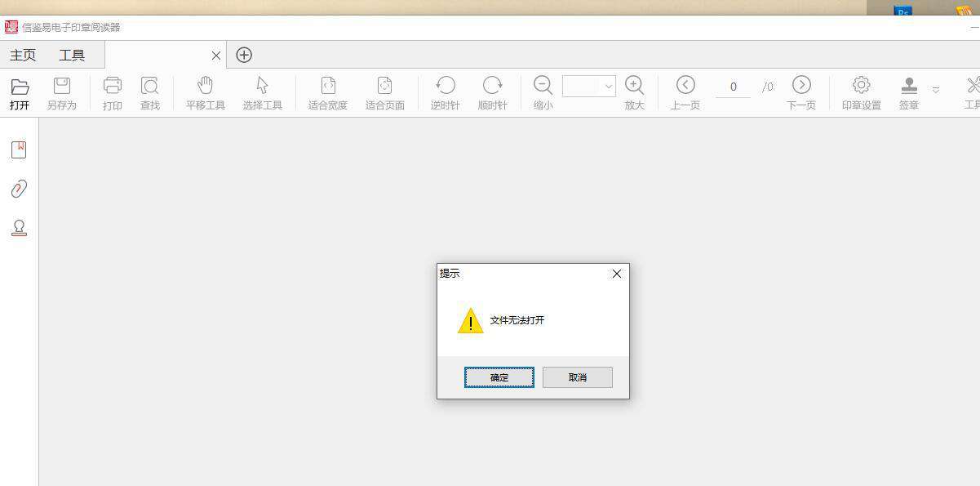Dismiss the dialog with 取消
The image size is (980, 486).
coord(578,377)
